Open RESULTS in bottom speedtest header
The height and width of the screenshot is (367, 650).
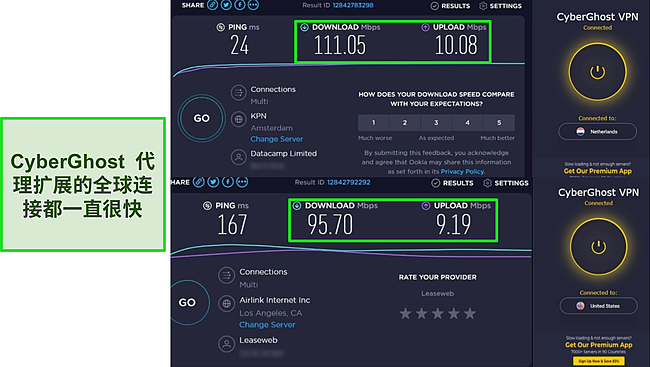pyautogui.click(x=452, y=183)
